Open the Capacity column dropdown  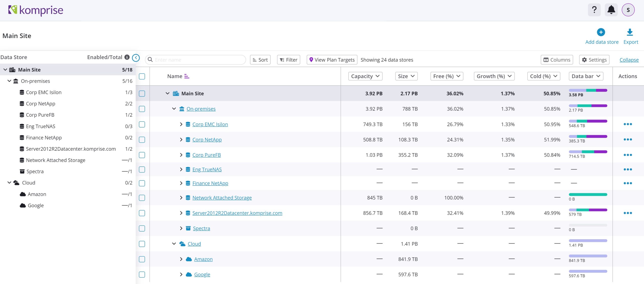click(365, 76)
